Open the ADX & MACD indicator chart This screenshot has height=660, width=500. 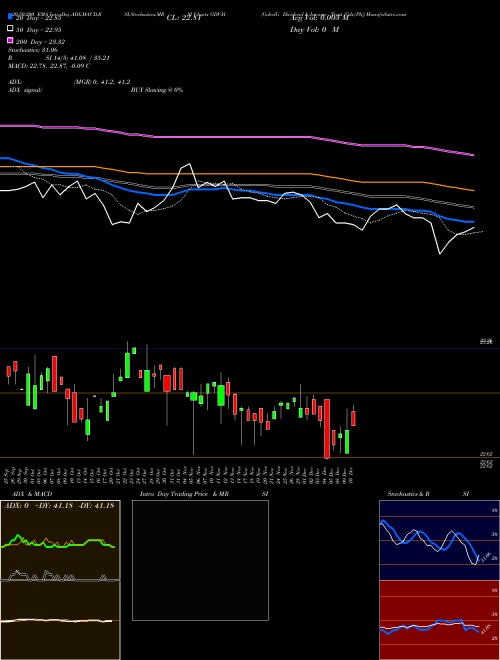(60, 580)
